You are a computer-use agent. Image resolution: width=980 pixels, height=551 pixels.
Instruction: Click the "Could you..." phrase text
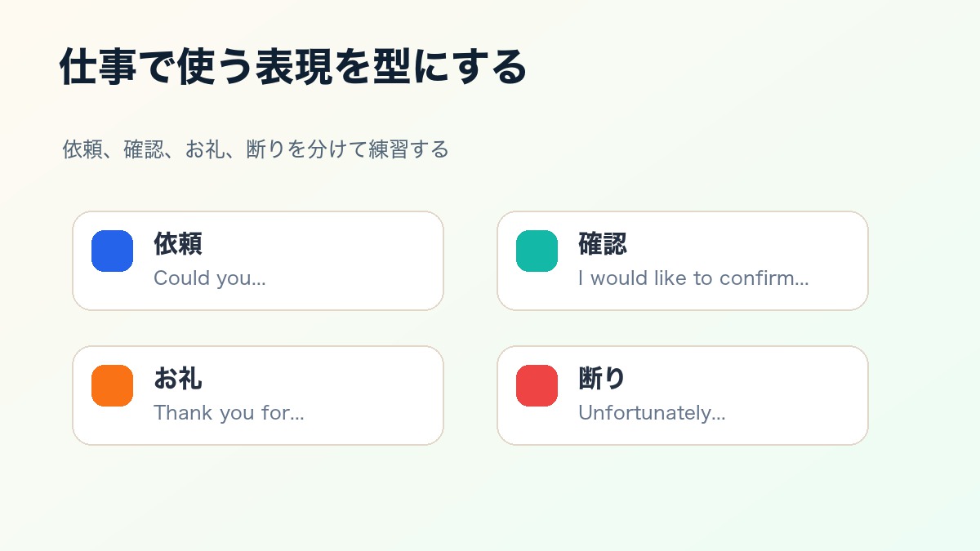pos(210,278)
